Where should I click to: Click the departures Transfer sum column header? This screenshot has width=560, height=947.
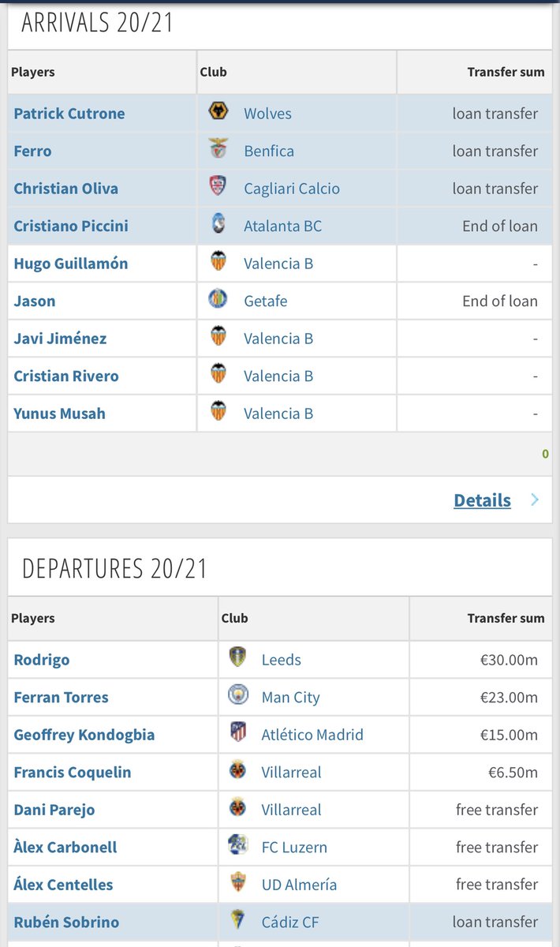pos(506,619)
